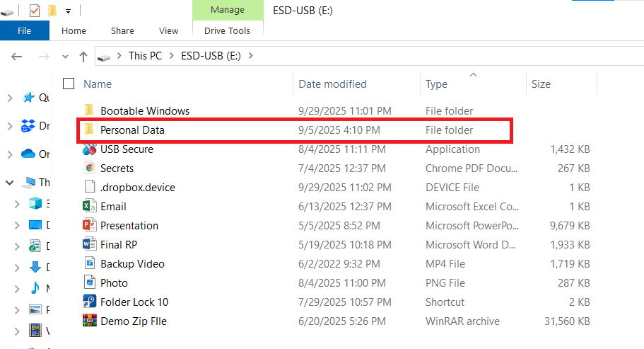644x349 pixels.
Task: Click the Secrets Chrome PDF icon
Action: 90,168
